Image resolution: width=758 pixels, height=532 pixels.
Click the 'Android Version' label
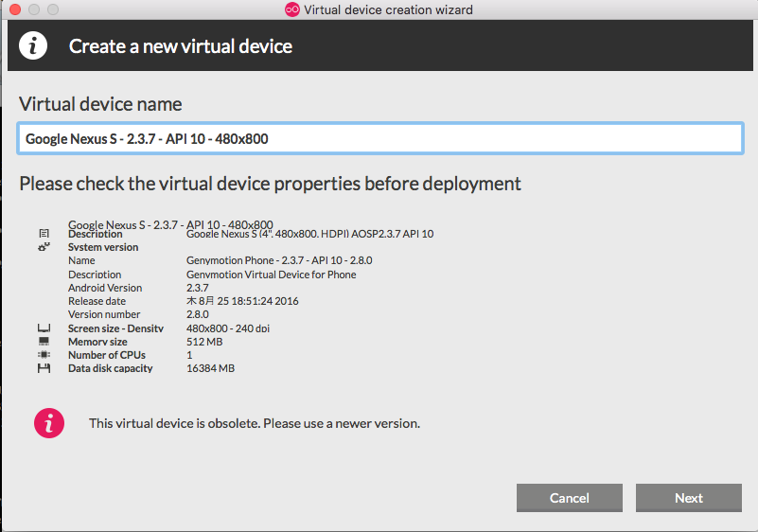105,288
